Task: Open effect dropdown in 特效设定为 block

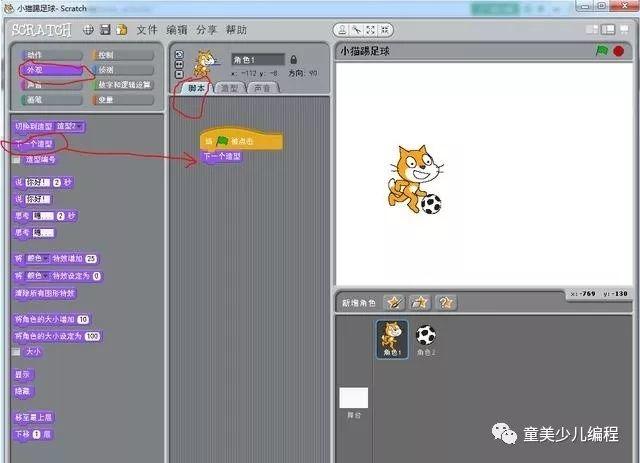Action: 38,276
